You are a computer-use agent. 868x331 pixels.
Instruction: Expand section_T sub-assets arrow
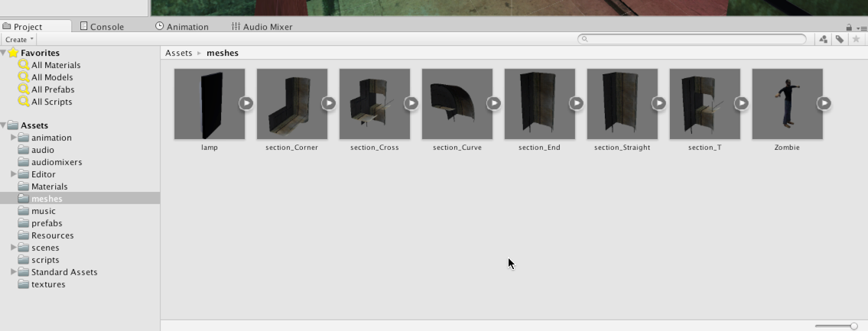[742, 103]
